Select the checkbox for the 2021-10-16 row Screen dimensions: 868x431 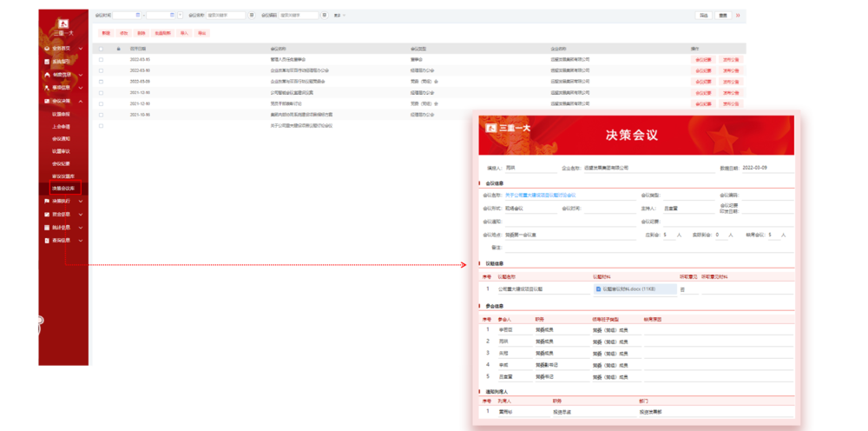point(102,114)
